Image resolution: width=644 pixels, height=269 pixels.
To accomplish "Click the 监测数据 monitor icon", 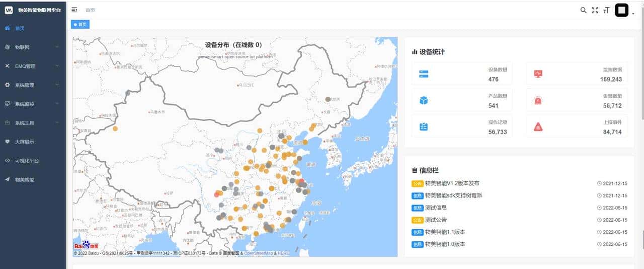I will 538,74.
